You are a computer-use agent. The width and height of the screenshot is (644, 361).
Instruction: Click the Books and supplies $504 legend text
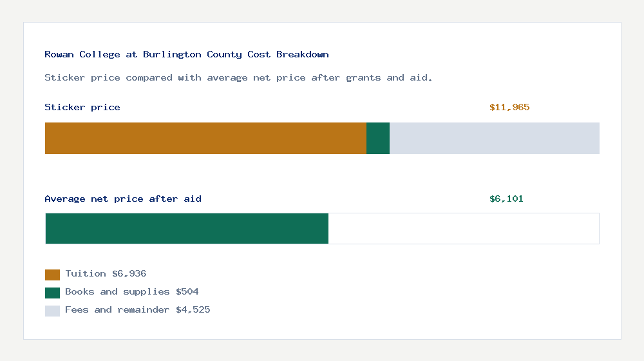point(132,291)
